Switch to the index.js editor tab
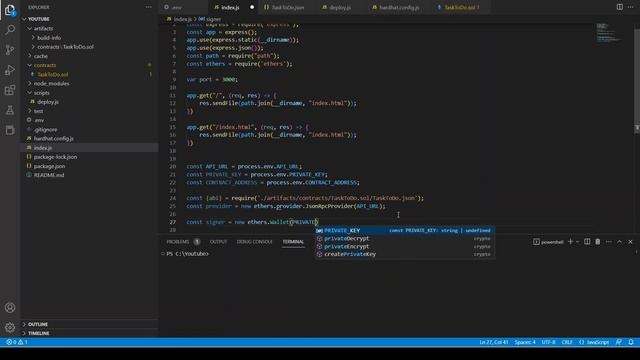The width and height of the screenshot is (640, 360). pyautogui.click(x=230, y=7)
